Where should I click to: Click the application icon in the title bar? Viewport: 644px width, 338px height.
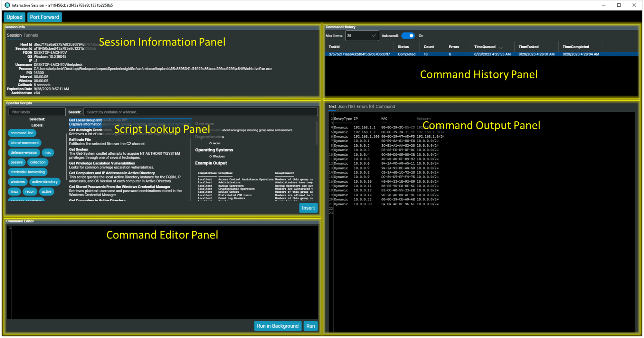[x=7, y=5]
